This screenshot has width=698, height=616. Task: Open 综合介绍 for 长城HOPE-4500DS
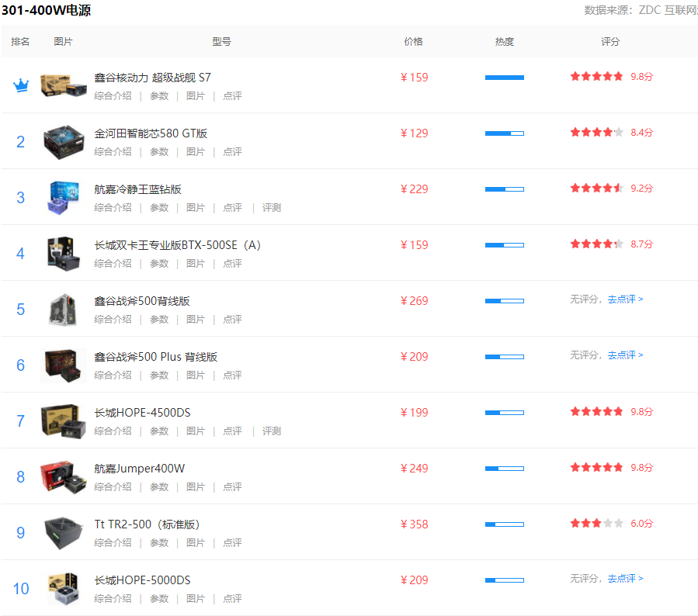tap(113, 431)
